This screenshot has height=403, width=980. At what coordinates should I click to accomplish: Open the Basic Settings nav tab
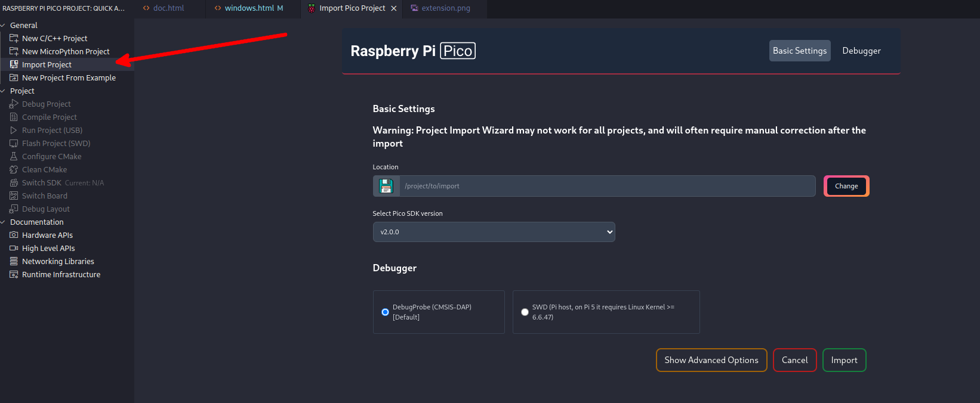800,51
